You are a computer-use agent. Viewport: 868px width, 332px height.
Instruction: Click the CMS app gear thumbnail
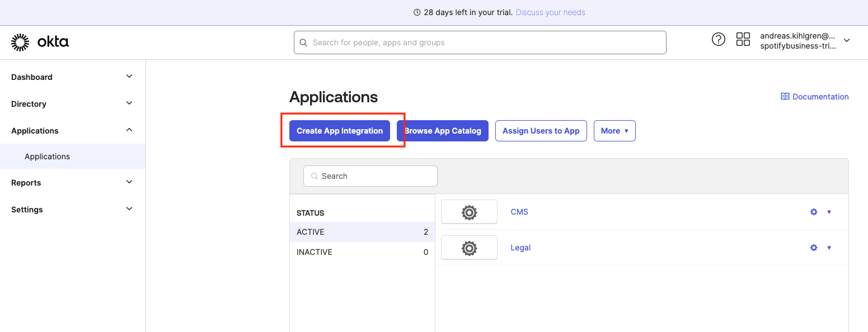469,212
